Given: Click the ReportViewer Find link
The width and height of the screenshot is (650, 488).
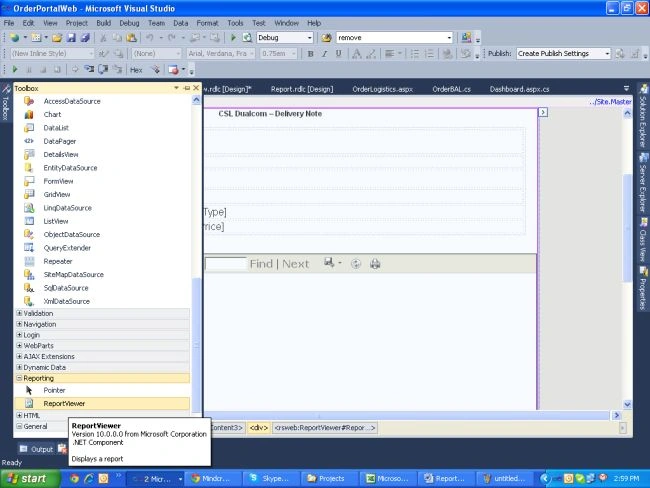Looking at the screenshot, I should [x=261, y=264].
